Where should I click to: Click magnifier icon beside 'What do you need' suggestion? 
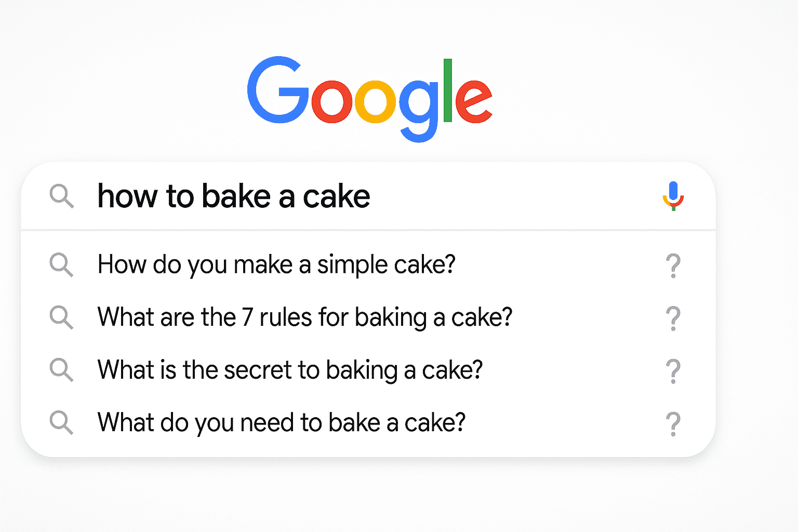pyautogui.click(x=62, y=422)
